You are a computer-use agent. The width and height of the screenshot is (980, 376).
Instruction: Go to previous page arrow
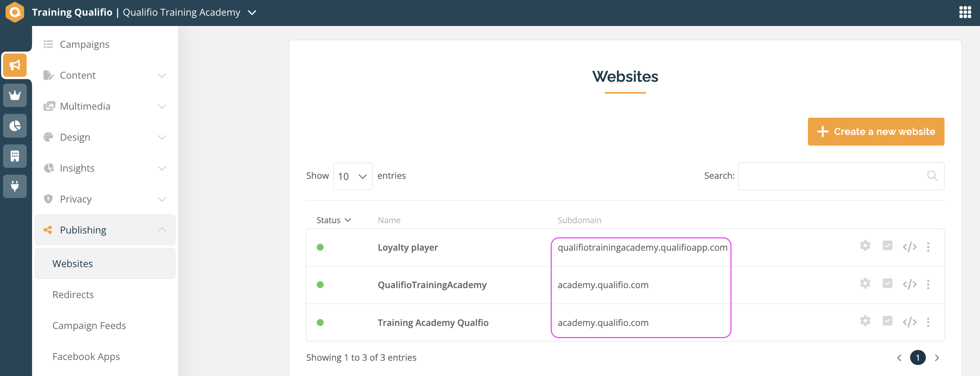899,358
